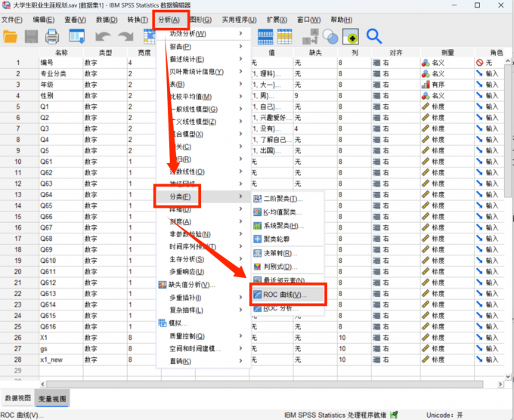The width and height of the screenshot is (514, 420).
Task: Click role 无 icon in 编号 row
Action: [x=479, y=63]
